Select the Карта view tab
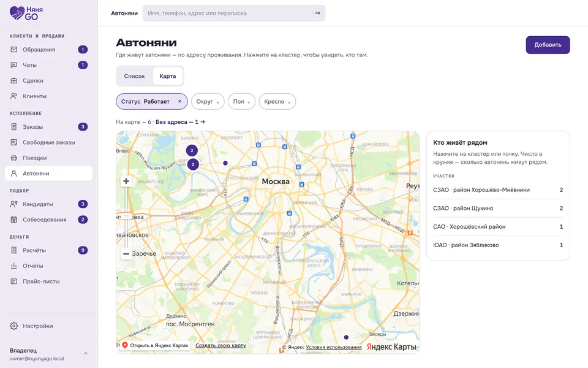This screenshot has height=368, width=588. click(x=168, y=76)
